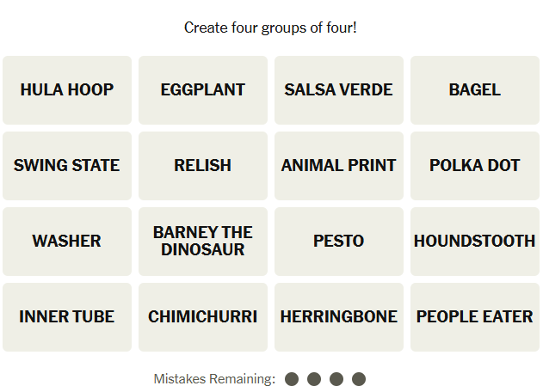Choose the POLKA DOT tile
Image resolution: width=543 pixels, height=392 pixels.
pos(475,166)
